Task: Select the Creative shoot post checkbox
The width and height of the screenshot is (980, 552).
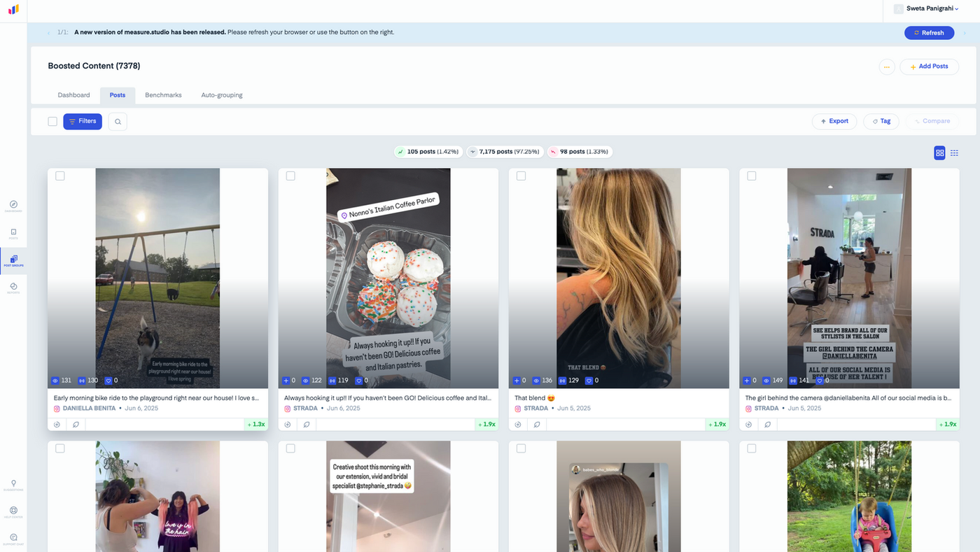Action: (x=290, y=448)
